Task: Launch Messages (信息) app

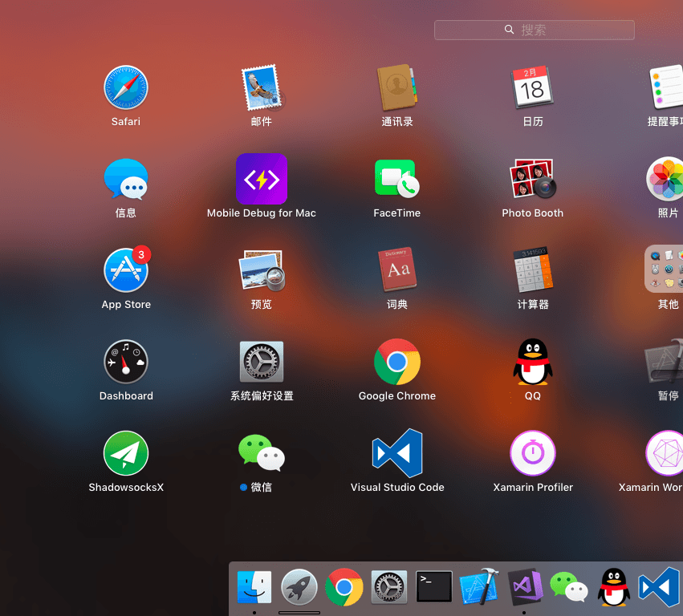Action: [x=126, y=179]
